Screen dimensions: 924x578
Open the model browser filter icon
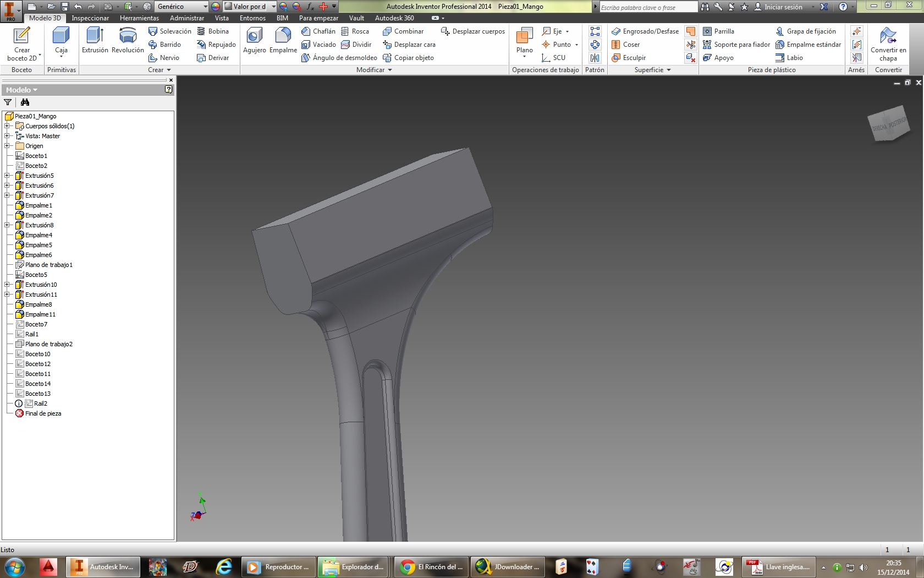click(x=8, y=102)
